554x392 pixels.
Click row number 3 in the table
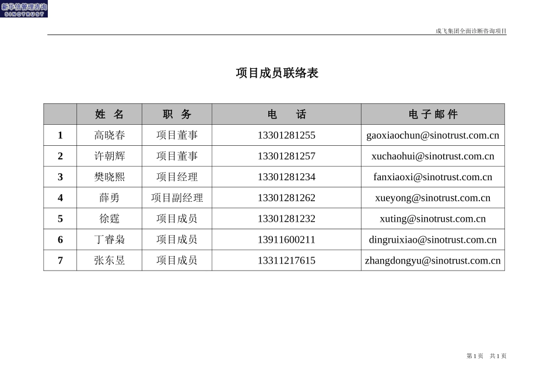click(x=60, y=177)
